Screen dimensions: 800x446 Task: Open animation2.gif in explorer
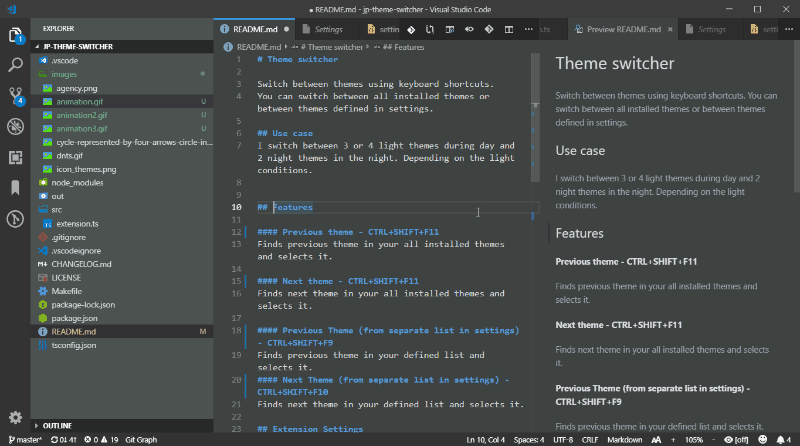[x=122, y=115]
